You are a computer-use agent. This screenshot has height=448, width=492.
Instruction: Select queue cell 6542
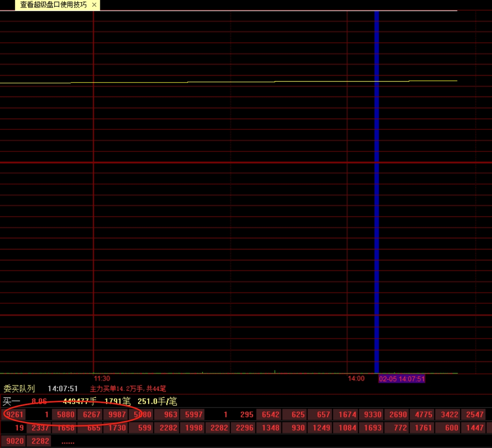(269, 414)
